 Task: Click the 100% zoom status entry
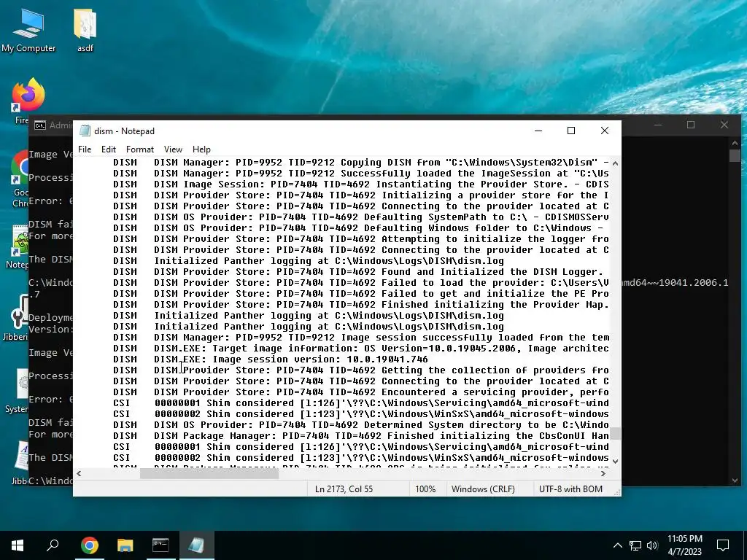(425, 489)
